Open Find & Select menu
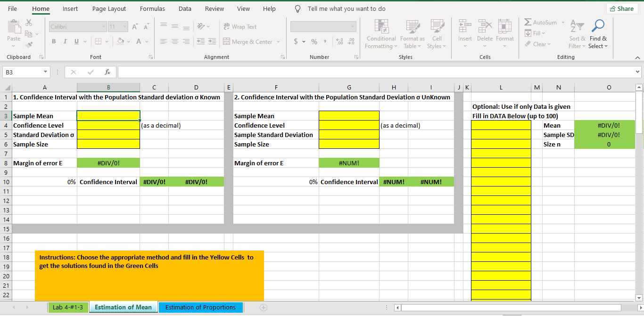The image size is (644, 316). point(598,34)
